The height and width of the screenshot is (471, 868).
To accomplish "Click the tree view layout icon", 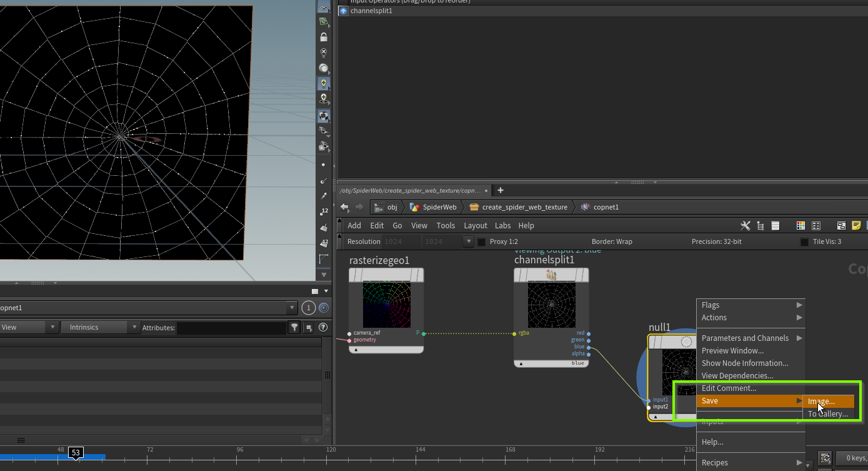I will pyautogui.click(x=761, y=226).
